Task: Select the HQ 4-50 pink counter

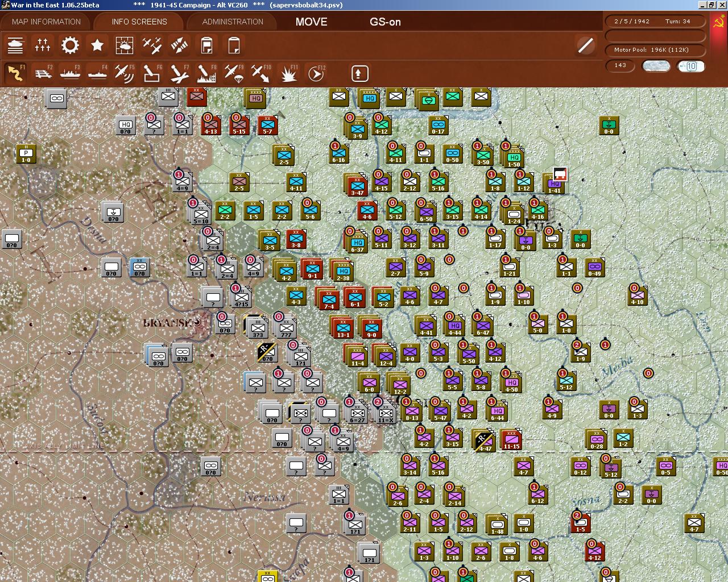Action: tap(512, 382)
